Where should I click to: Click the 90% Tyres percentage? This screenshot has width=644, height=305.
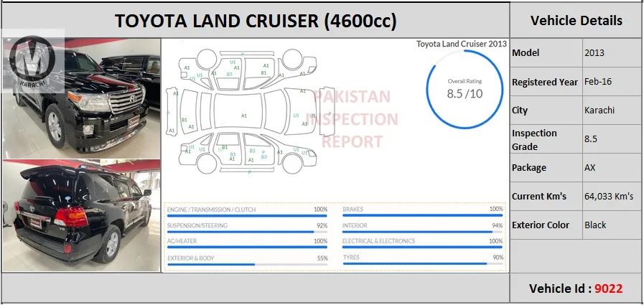pyautogui.click(x=498, y=258)
